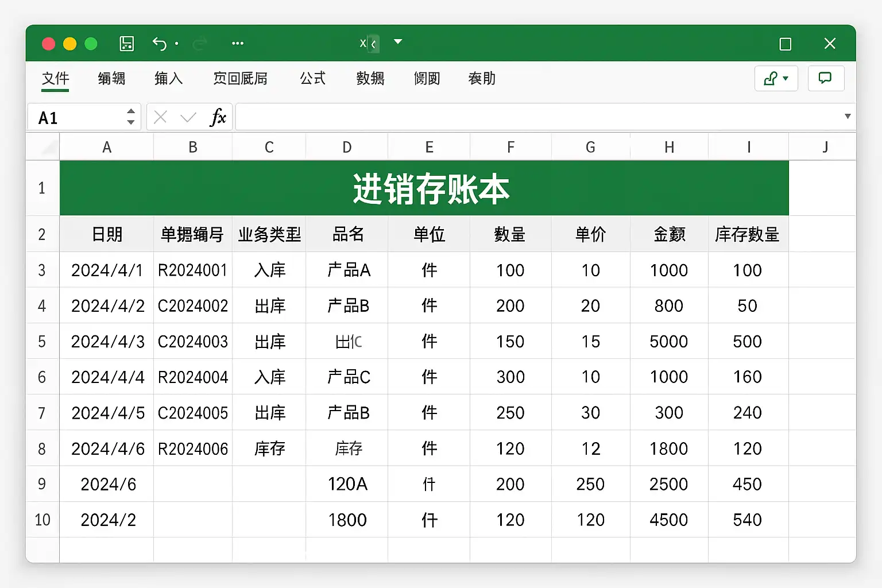This screenshot has height=588, width=882.
Task: Click inside the formula bar input
Action: click(539, 117)
